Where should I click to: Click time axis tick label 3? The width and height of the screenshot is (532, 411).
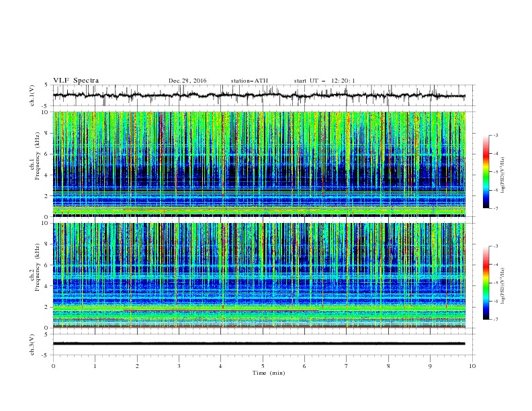tap(179, 366)
